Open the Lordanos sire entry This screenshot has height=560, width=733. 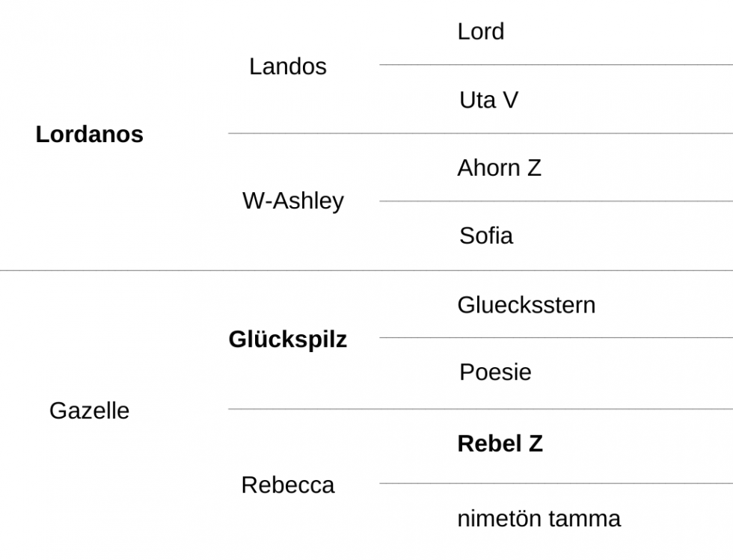click(89, 135)
